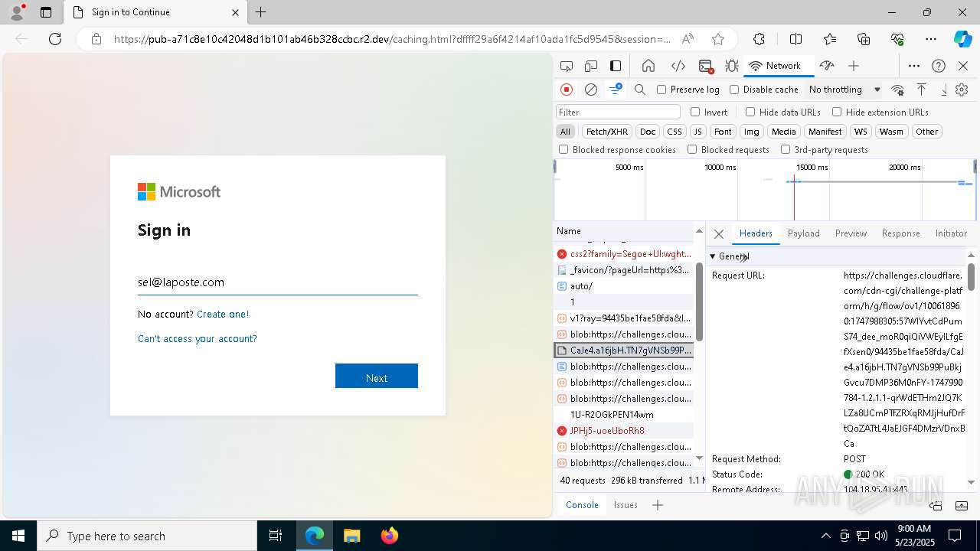Open the Elements tool icon
The width and height of the screenshot is (980, 551).
(x=678, y=66)
